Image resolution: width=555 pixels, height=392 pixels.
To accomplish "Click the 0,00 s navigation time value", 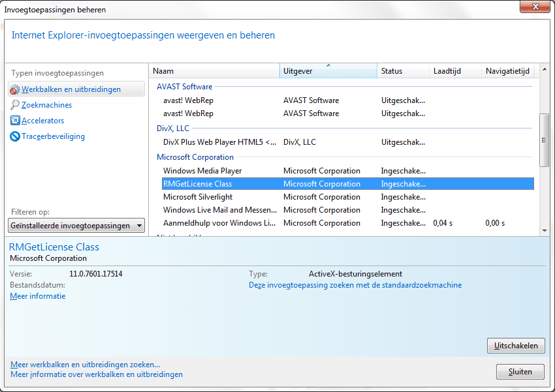I will point(495,223).
